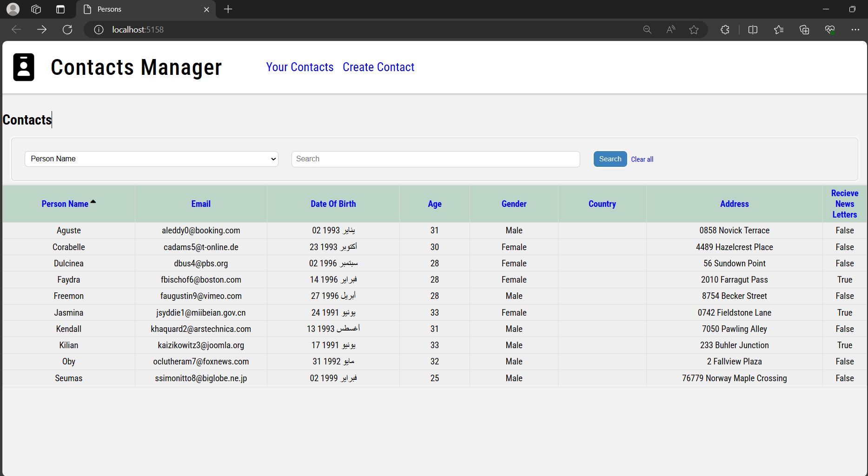Refresh the Persons page
The image size is (868, 476).
coord(67,29)
